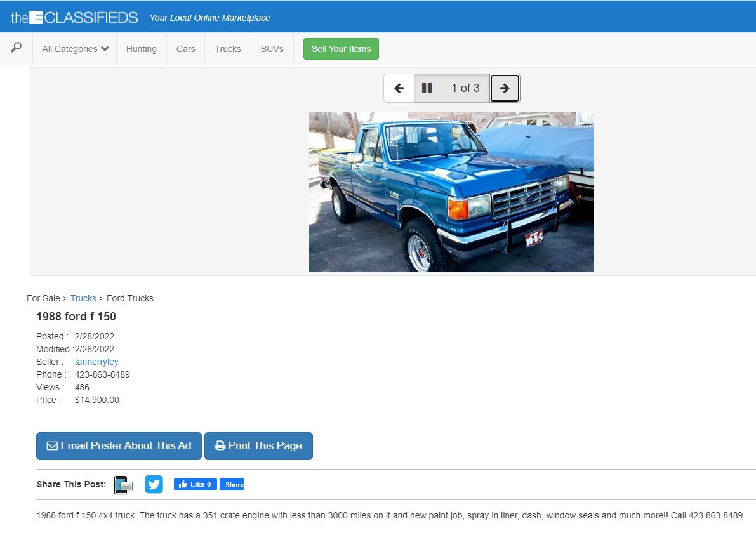This screenshot has height=533, width=756.
Task: Open the search magnifier icon
Action: [17, 48]
